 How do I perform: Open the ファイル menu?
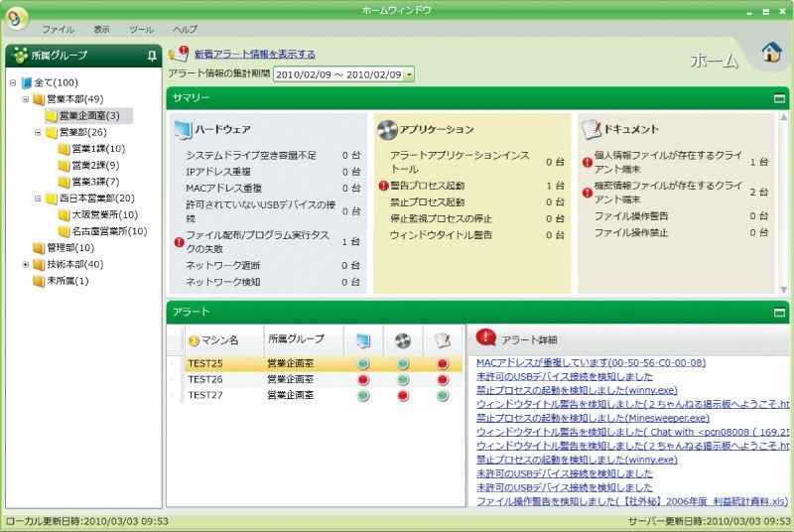coord(58,30)
